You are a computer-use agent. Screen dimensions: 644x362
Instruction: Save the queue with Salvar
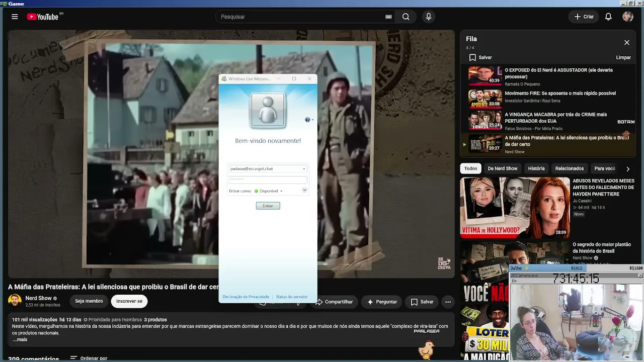(x=480, y=57)
